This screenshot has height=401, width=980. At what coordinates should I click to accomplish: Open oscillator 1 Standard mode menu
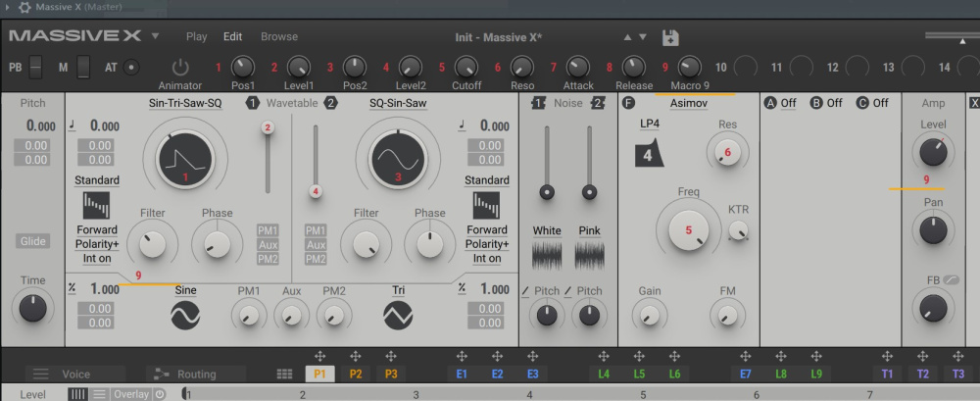coord(97,180)
